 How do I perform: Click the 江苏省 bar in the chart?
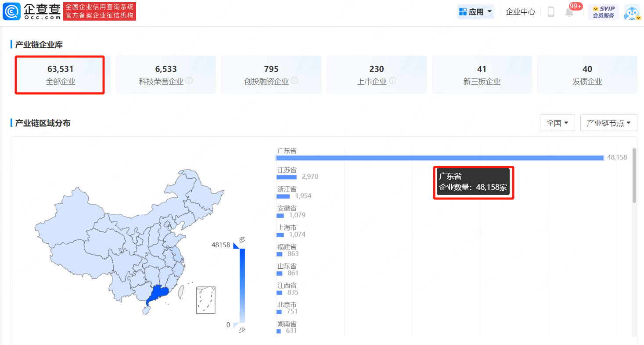click(287, 177)
